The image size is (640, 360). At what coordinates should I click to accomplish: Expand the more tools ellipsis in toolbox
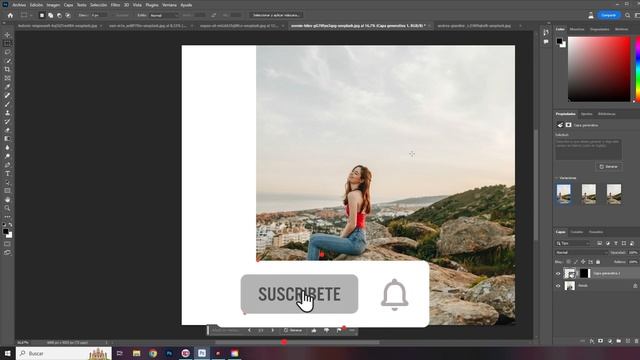7,217
